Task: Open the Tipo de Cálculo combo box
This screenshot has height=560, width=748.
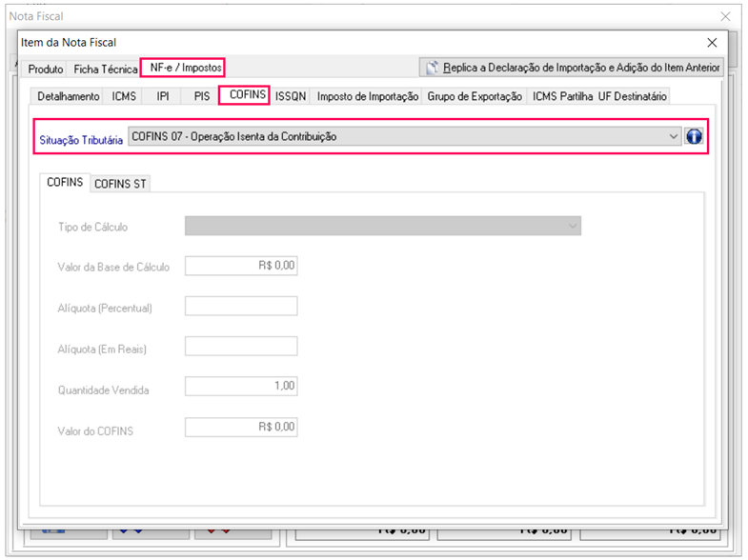Action: (x=382, y=226)
